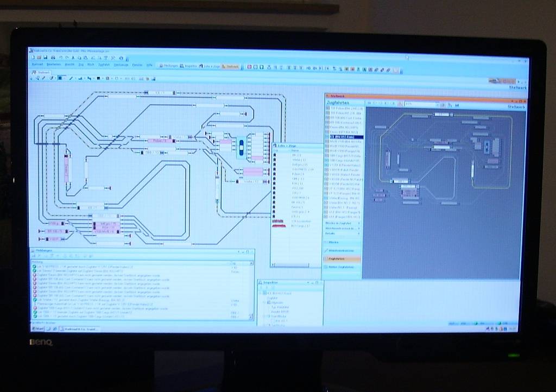556x392 pixels.
Task: Open the Railroad menu
Action: (37, 64)
